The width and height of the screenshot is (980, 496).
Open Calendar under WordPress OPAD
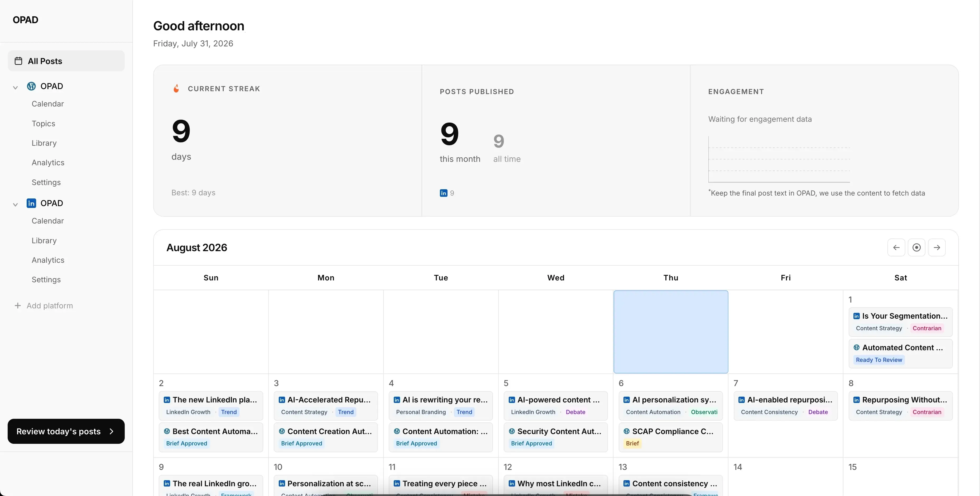pyautogui.click(x=47, y=104)
